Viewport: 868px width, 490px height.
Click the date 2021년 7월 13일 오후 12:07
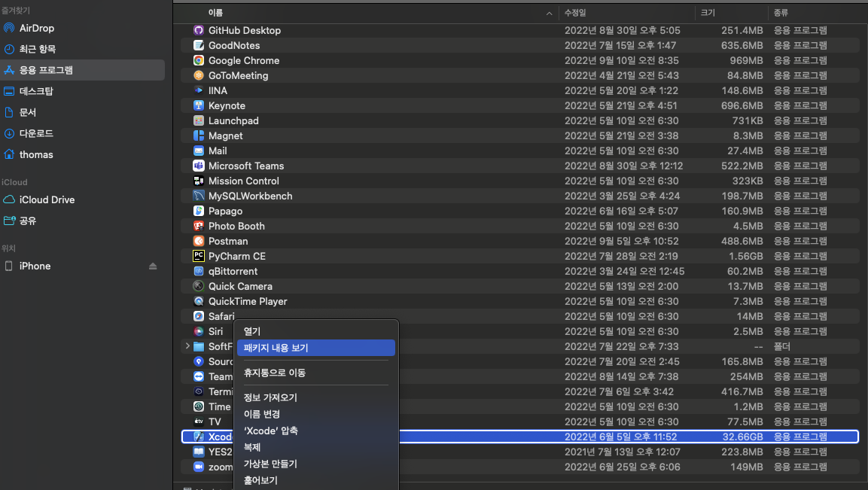point(623,452)
